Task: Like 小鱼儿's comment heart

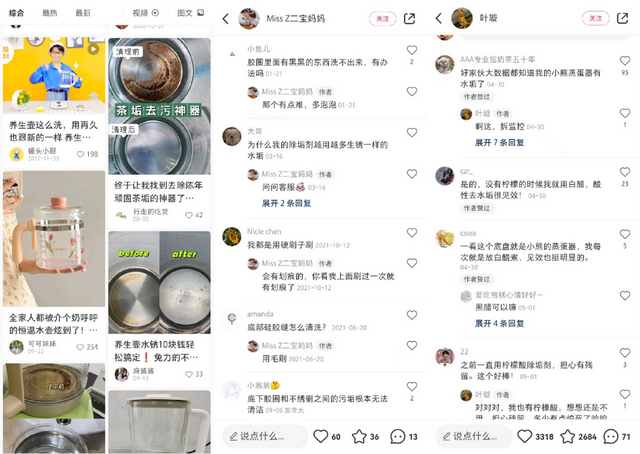Action: click(x=412, y=50)
